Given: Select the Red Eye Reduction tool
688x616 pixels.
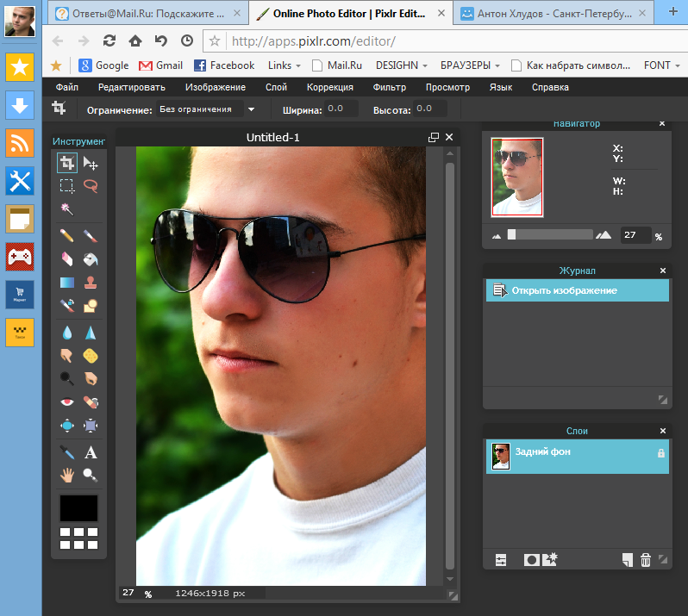Looking at the screenshot, I should coord(66,401).
